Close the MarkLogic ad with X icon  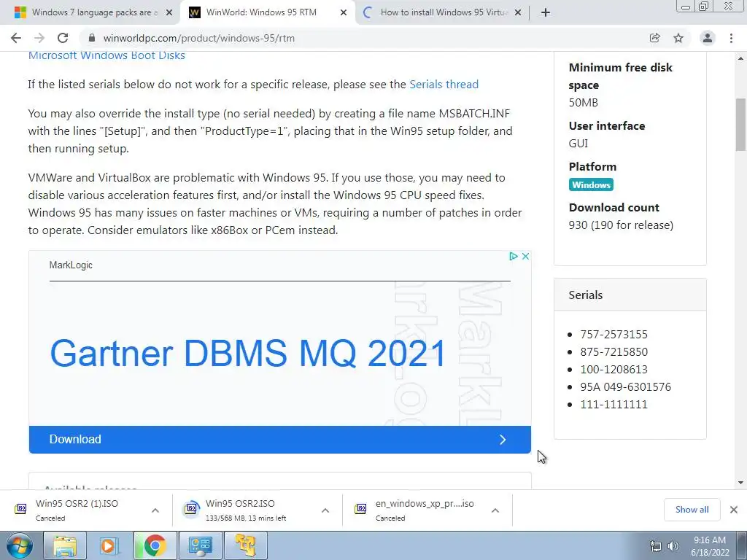(x=525, y=256)
